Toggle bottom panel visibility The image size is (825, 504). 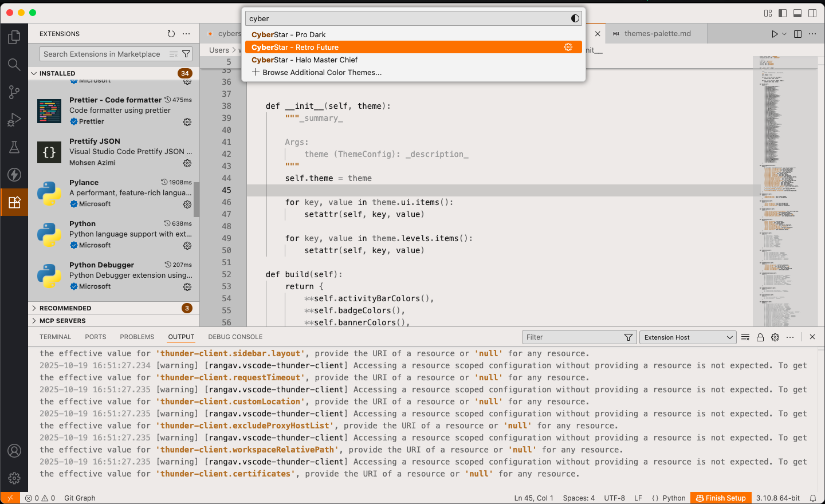(797, 13)
